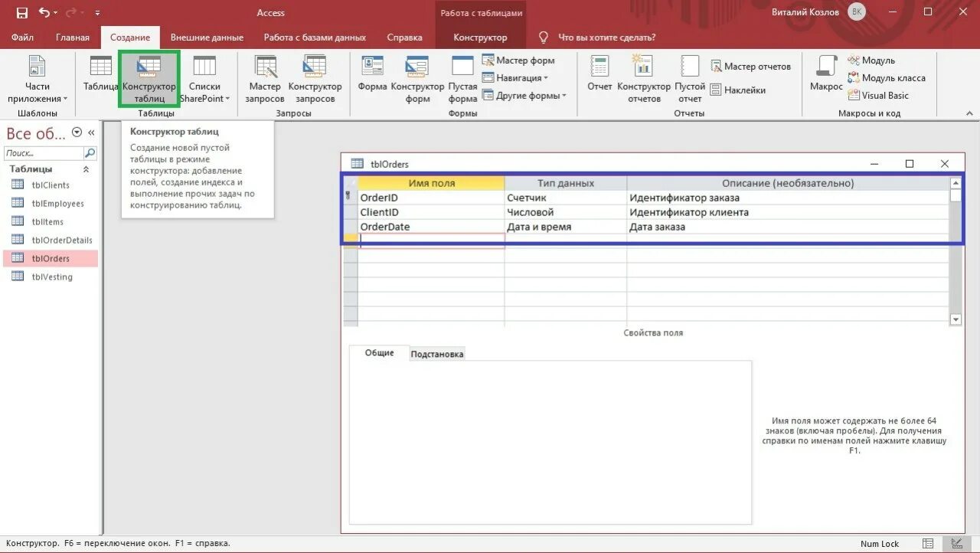Image resolution: width=980 pixels, height=553 pixels.
Task: Select the Общие field properties tab
Action: click(x=379, y=353)
